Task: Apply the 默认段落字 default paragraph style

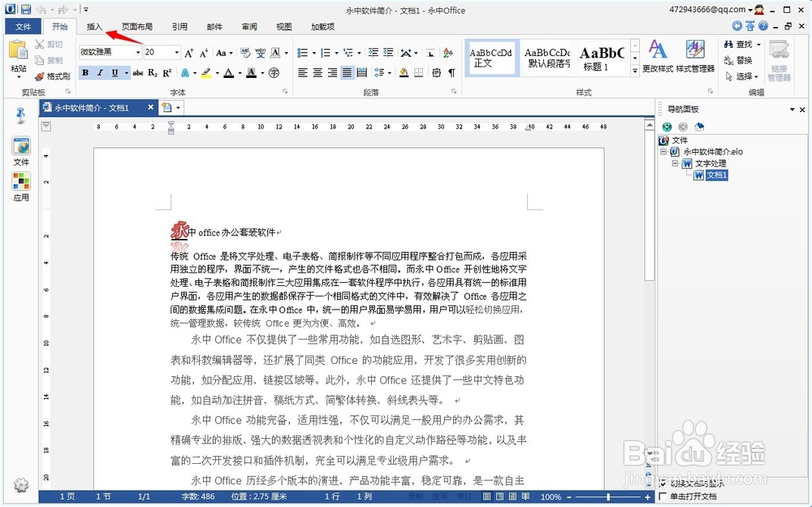Action: coord(546,58)
